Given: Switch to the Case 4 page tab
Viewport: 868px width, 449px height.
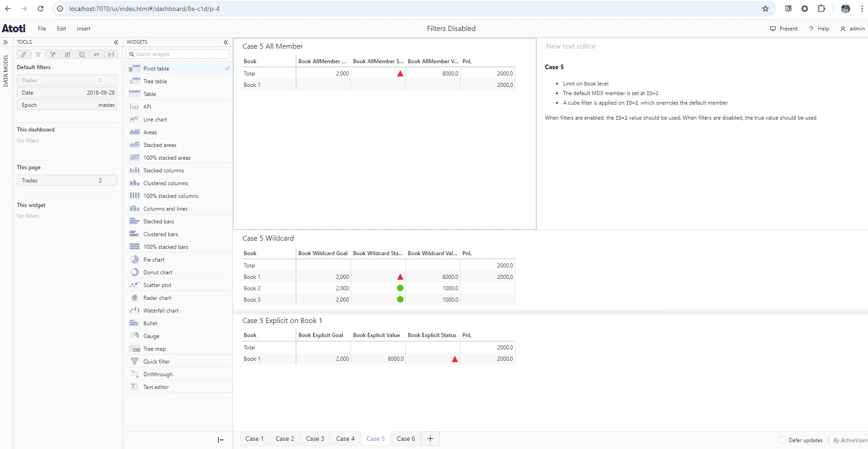Looking at the screenshot, I should click(345, 439).
